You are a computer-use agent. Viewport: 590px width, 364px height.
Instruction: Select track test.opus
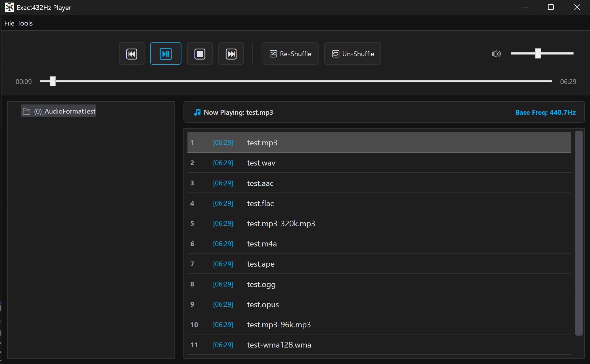pyautogui.click(x=379, y=304)
